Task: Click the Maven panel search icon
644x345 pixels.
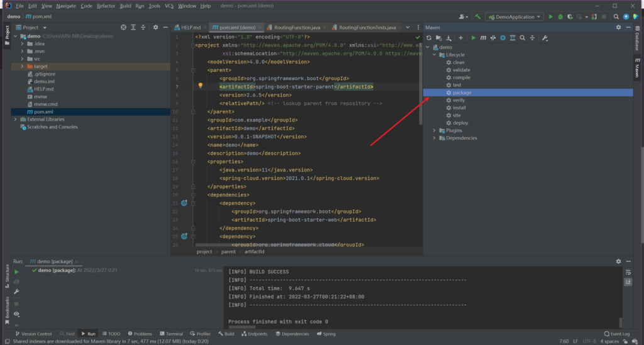Action: [x=523, y=38]
